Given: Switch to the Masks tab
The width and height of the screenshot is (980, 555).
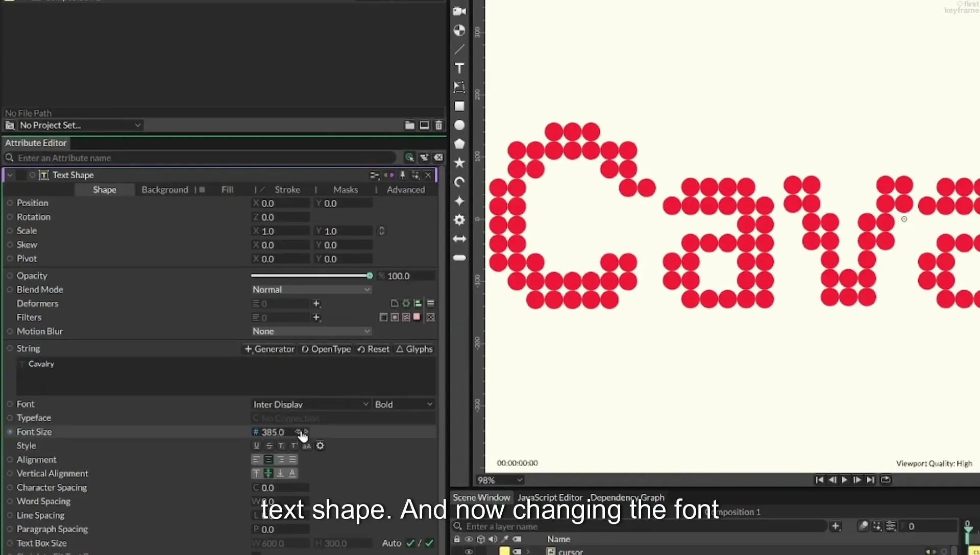Looking at the screenshot, I should coord(346,190).
